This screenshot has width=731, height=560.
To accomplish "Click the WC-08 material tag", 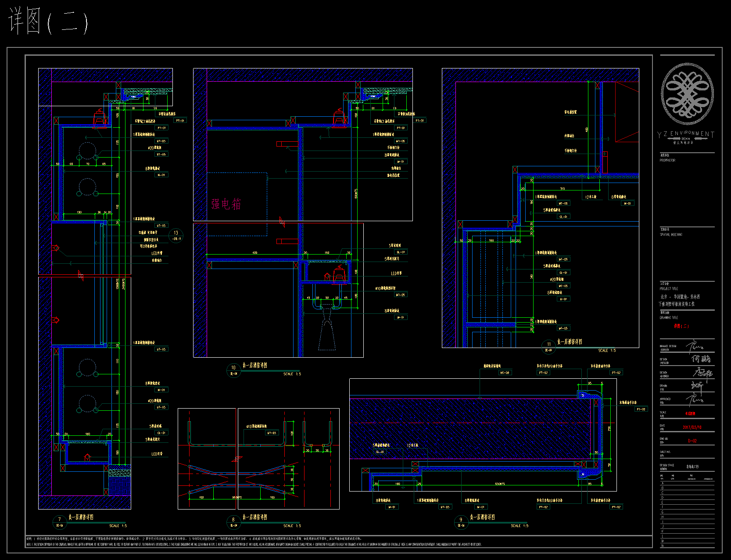I will (505, 373).
